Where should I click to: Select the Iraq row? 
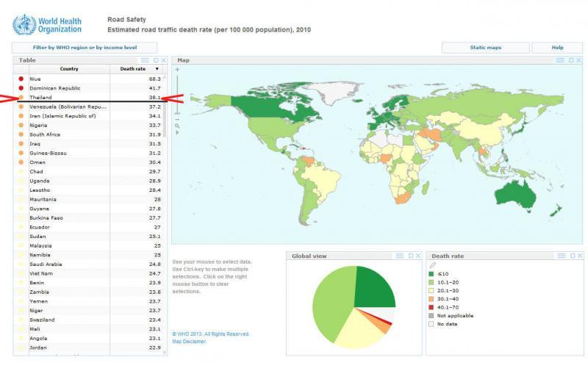tap(90, 144)
